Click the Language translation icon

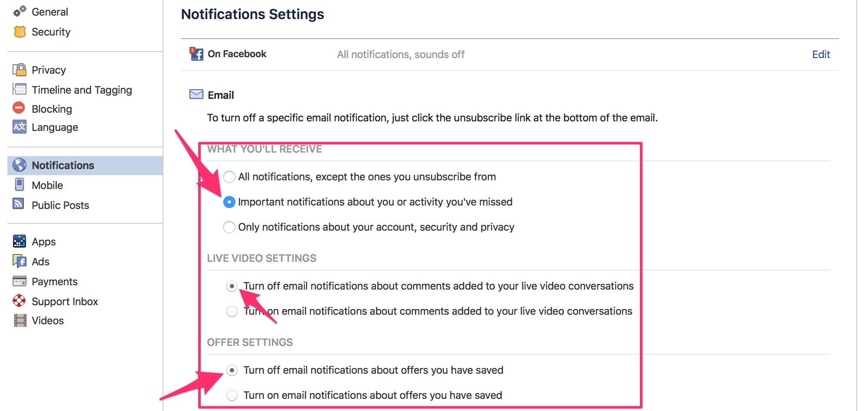[20, 127]
